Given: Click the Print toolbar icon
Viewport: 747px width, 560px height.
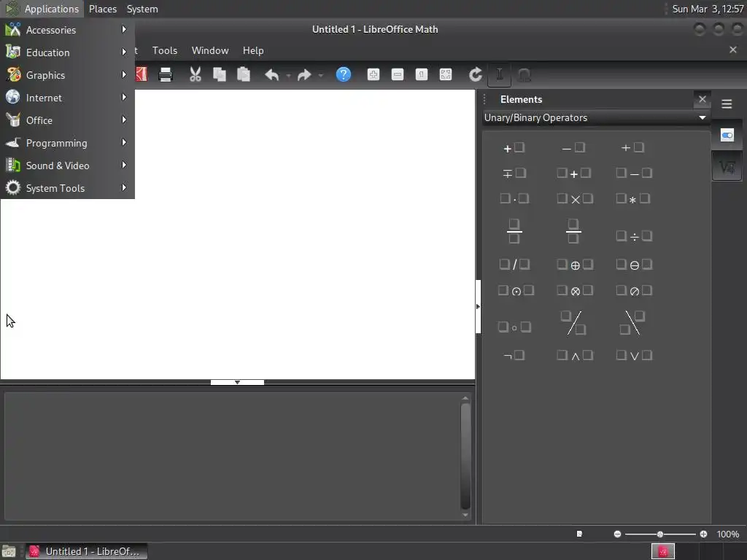Looking at the screenshot, I should pyautogui.click(x=166, y=74).
